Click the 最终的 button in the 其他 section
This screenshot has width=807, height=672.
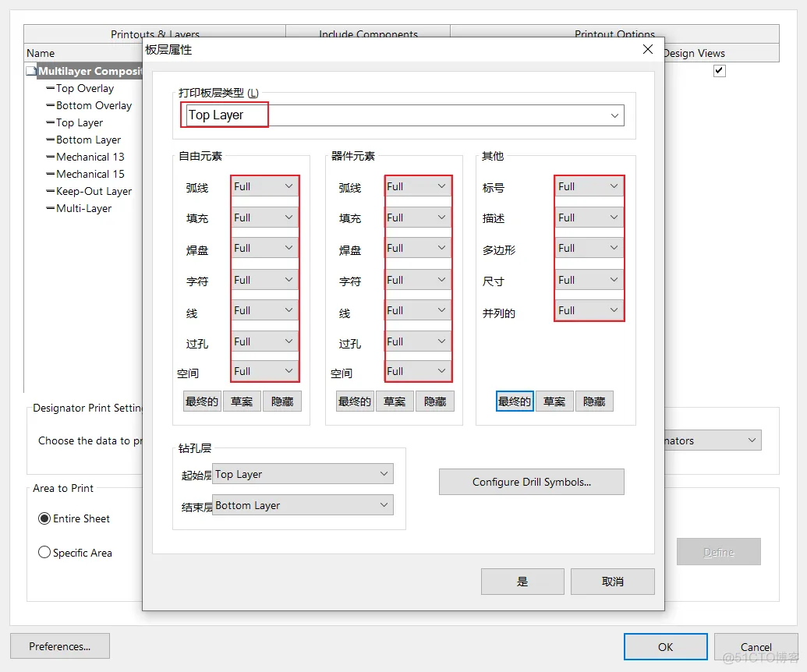click(514, 401)
